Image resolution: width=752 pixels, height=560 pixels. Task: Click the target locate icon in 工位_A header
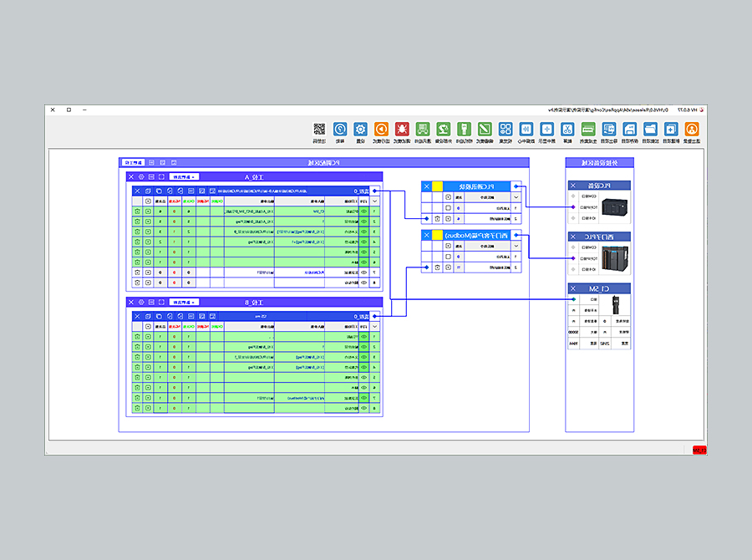click(141, 177)
